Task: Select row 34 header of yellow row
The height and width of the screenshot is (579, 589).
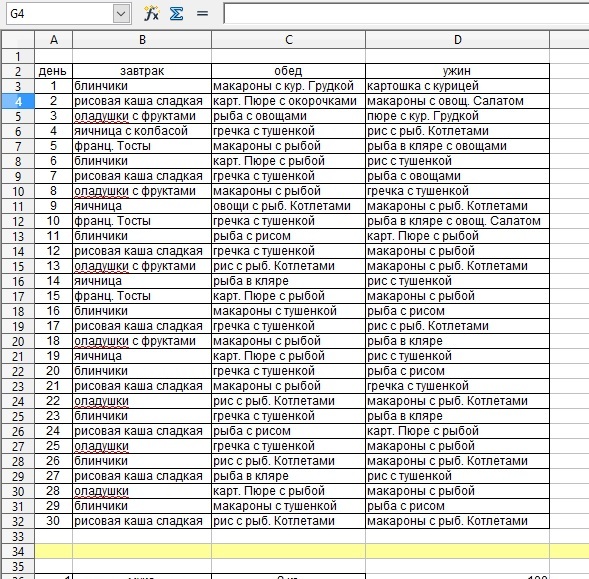Action: [x=18, y=551]
